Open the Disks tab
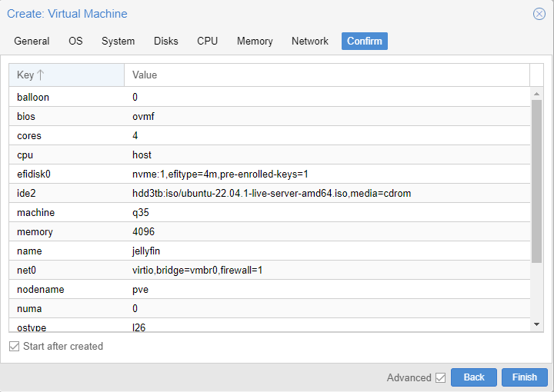Image resolution: width=554 pixels, height=392 pixels. pos(166,41)
